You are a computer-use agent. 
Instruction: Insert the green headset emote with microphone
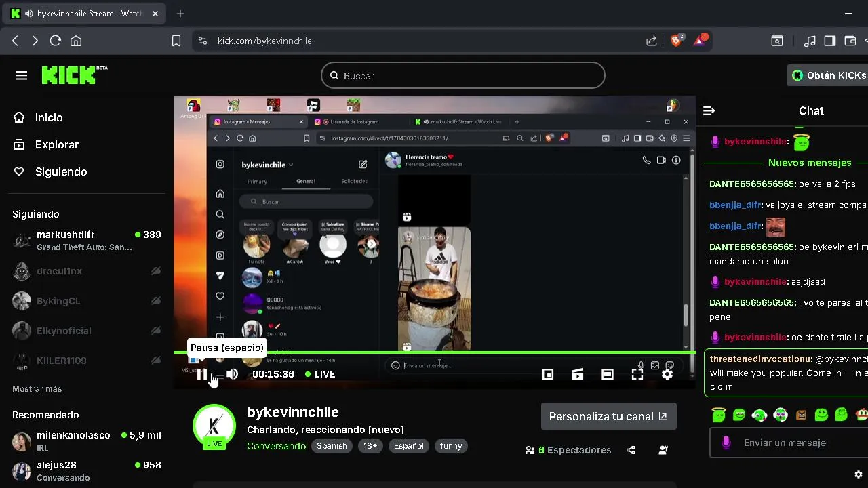click(759, 414)
